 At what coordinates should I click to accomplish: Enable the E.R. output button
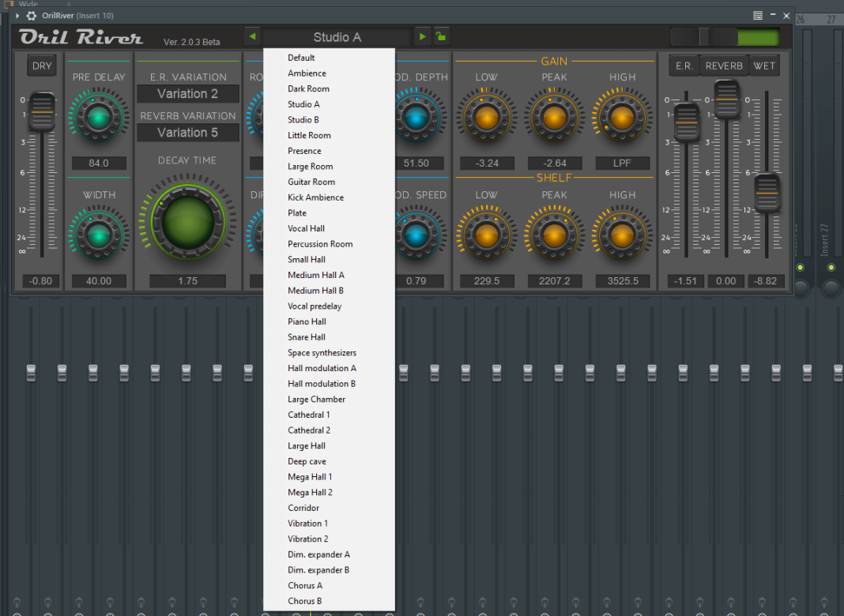coord(684,66)
